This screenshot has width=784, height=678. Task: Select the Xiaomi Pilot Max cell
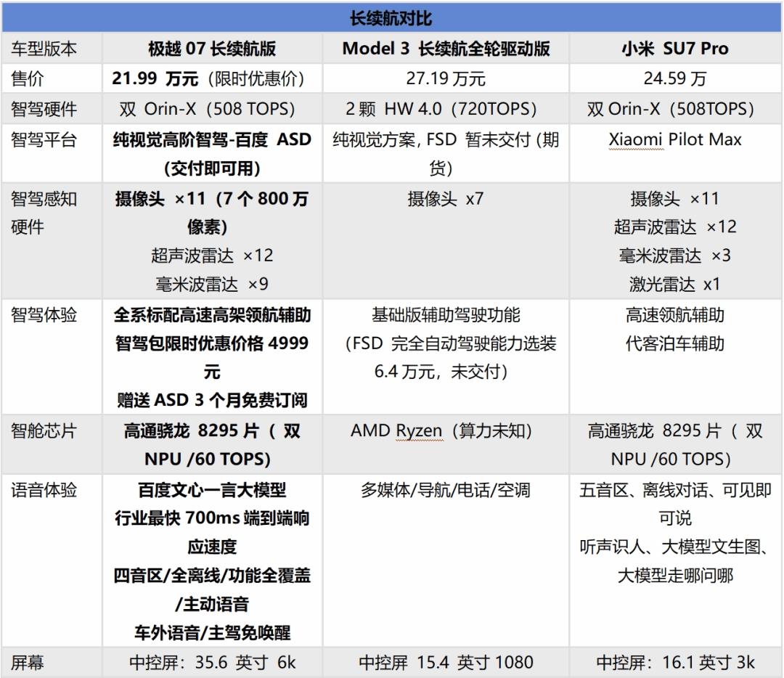[x=675, y=153]
